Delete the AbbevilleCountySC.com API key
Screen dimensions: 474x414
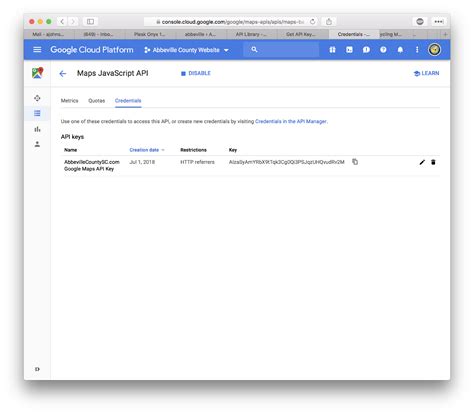tap(433, 162)
